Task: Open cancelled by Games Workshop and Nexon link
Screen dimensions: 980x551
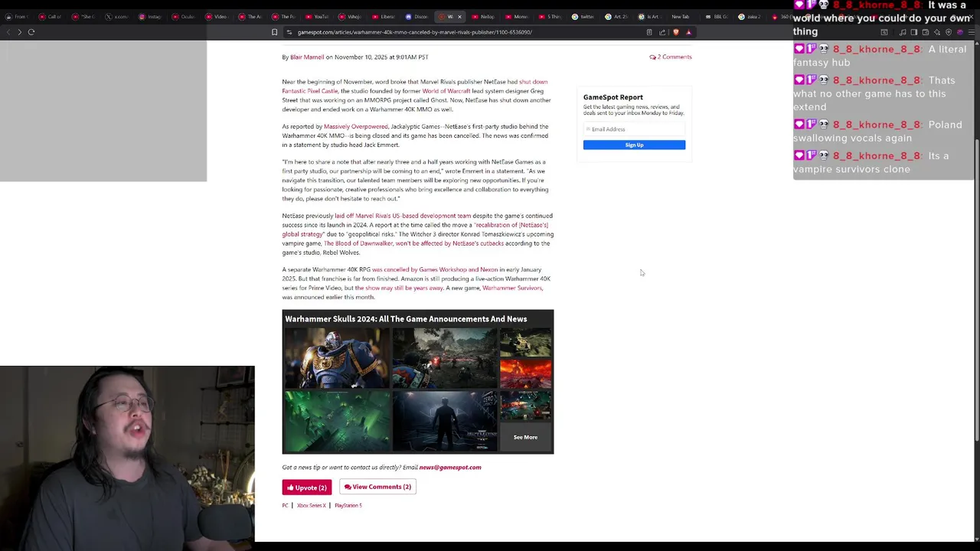Action: [x=435, y=270]
